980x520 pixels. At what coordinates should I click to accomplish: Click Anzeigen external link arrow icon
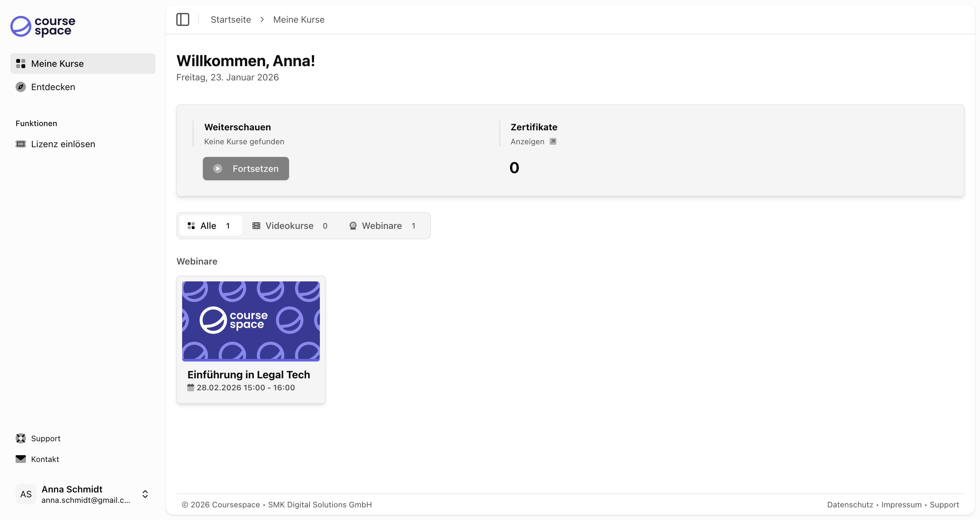[553, 142]
